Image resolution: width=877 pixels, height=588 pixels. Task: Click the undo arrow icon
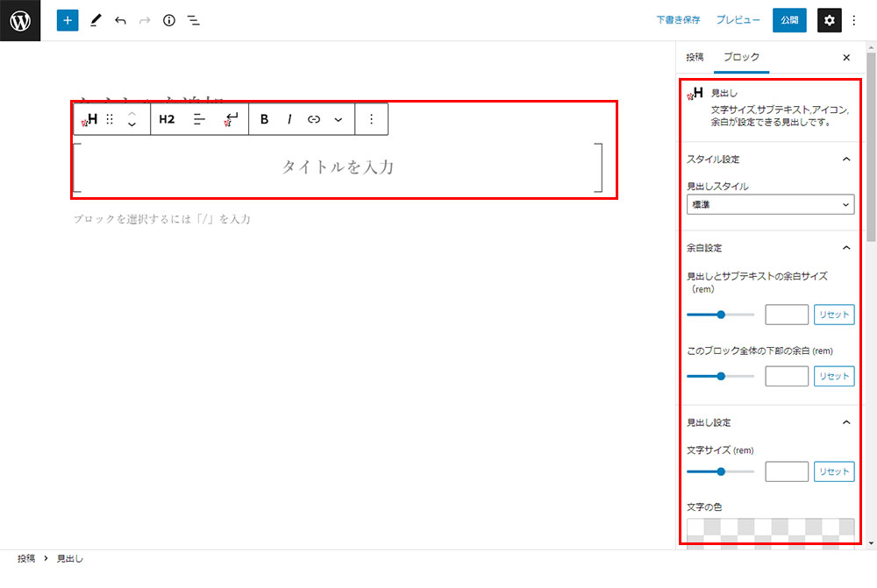click(x=120, y=20)
